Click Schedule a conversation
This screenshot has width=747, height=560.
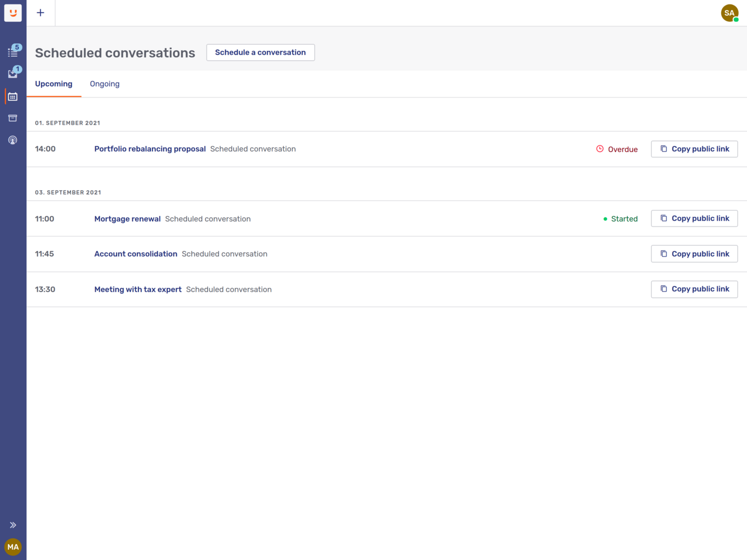[x=260, y=52]
